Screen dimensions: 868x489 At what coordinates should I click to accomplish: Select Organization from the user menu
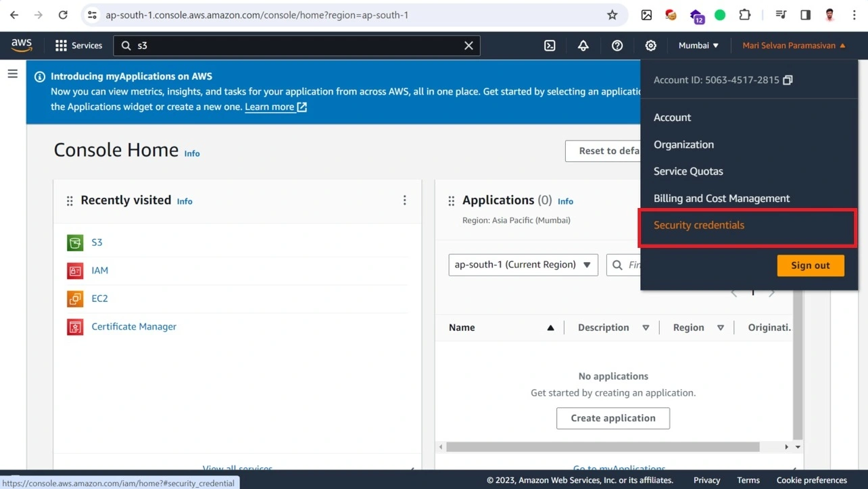point(683,145)
